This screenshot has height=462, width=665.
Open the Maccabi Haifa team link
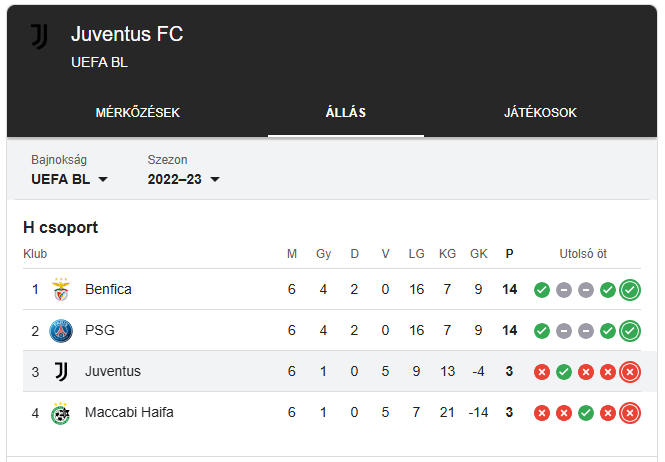coord(129,412)
